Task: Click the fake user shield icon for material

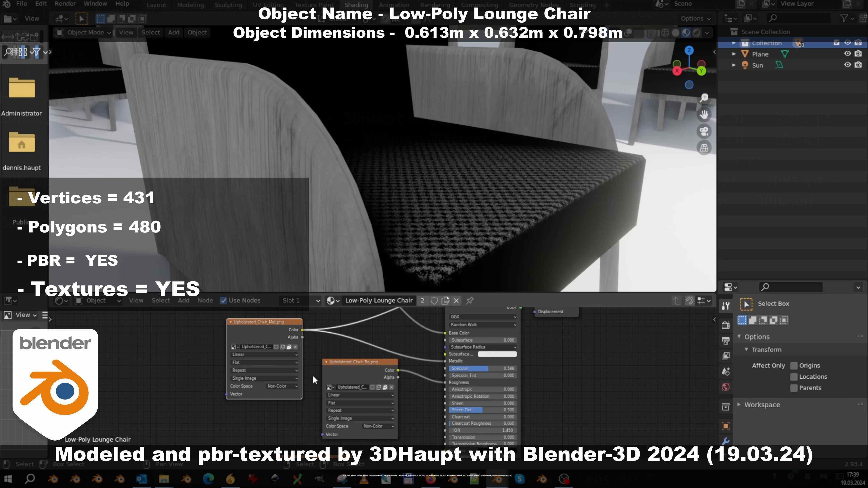Action: pos(434,300)
